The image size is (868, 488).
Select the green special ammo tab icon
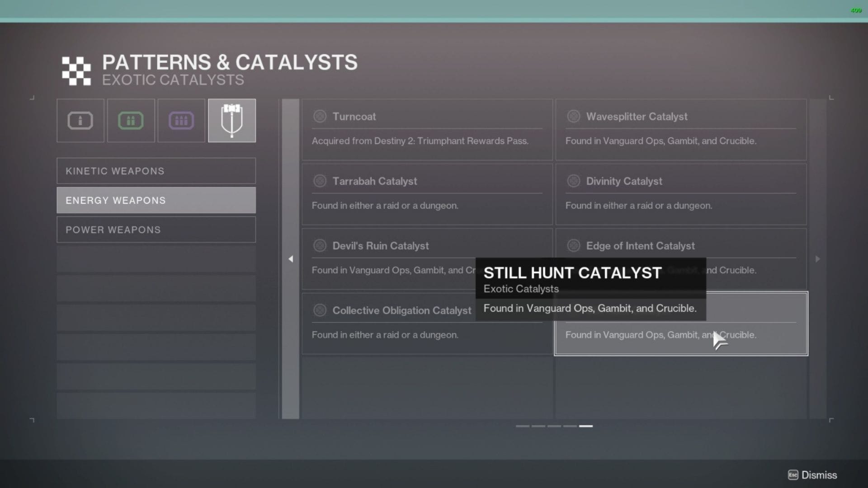point(131,121)
